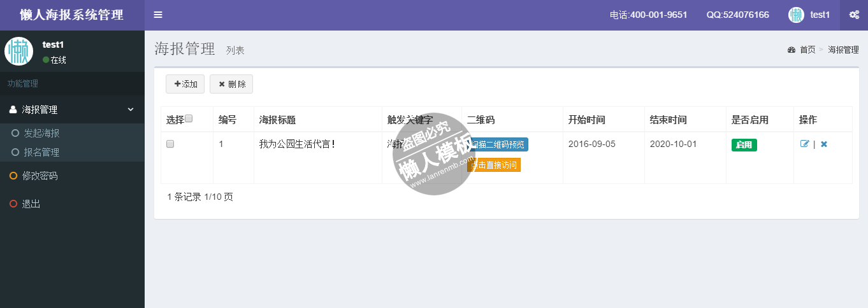Screen dimensions: 868x308
Task: Click the sidebar user profile avatar
Action: (19, 51)
